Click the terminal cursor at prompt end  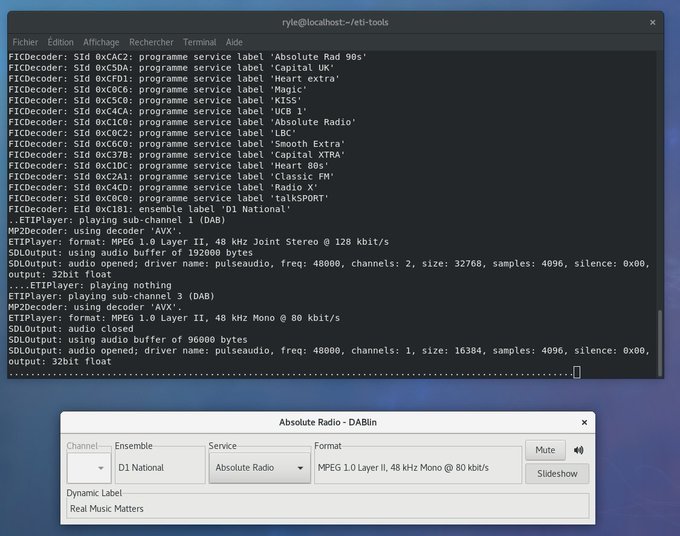[577, 372]
